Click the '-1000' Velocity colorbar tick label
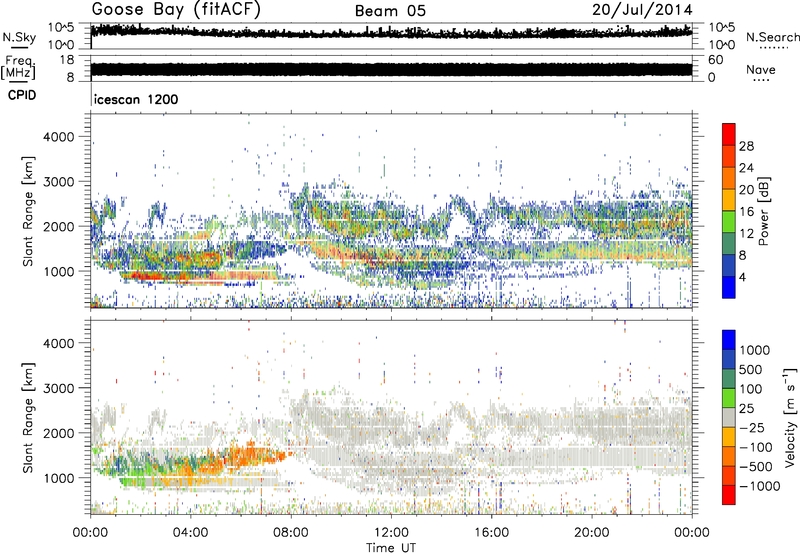This screenshot has height=554, width=800. click(760, 486)
